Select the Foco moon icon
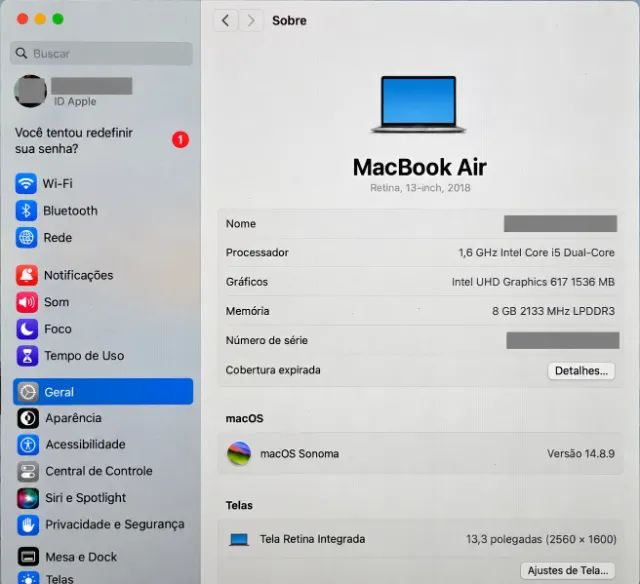Viewport: 640px width, 584px height. [27, 329]
